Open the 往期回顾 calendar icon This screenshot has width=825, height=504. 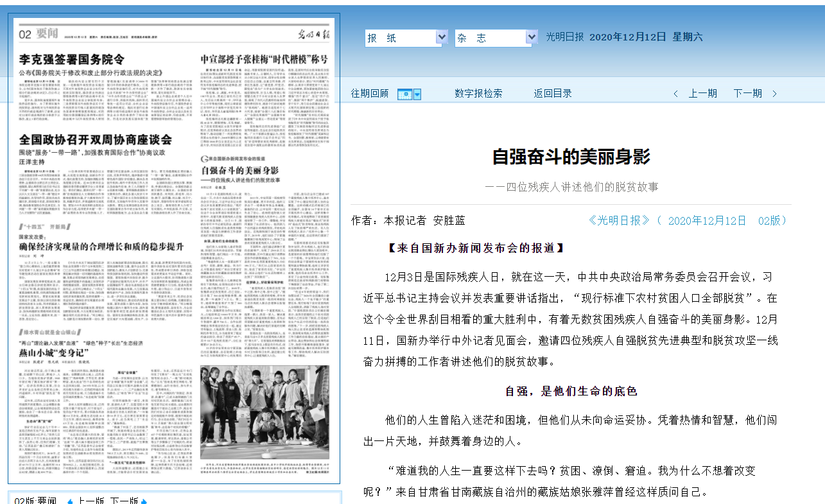coord(405,94)
